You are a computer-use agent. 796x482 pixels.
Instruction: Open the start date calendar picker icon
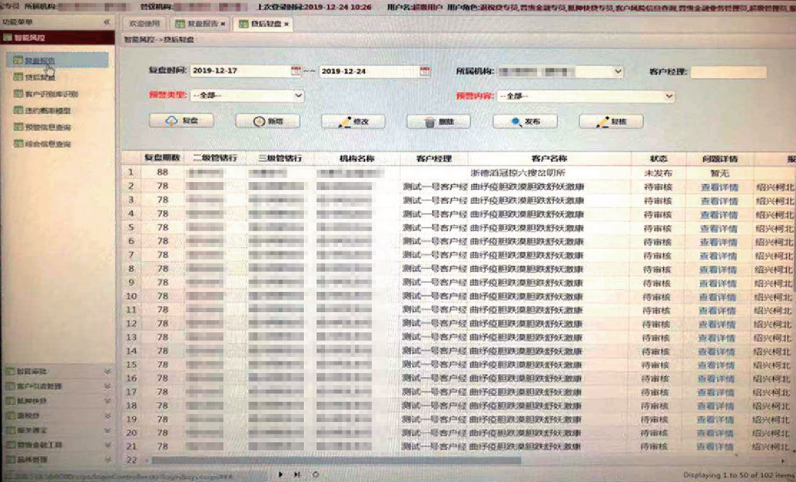[296, 72]
